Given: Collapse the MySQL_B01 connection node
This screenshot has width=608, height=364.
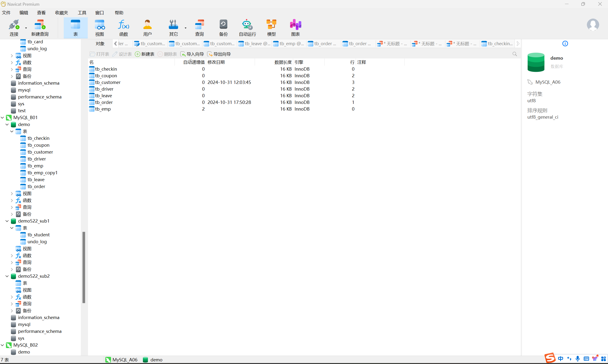Looking at the screenshot, I should (x=2, y=117).
